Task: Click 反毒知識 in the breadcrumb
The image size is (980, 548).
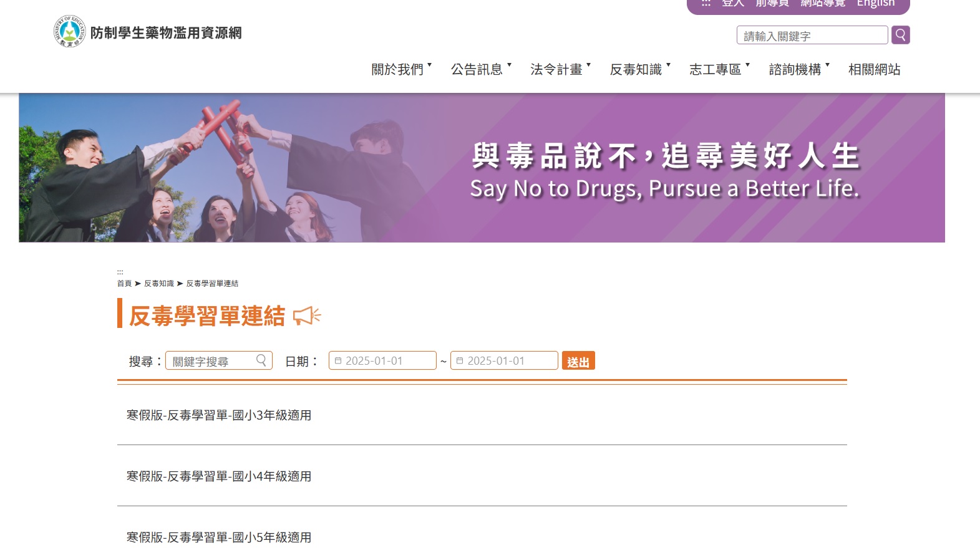Action: point(159,283)
